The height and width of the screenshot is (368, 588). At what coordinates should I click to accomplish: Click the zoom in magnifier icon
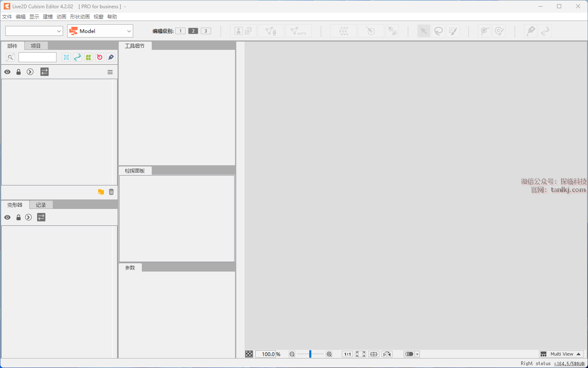coord(329,354)
